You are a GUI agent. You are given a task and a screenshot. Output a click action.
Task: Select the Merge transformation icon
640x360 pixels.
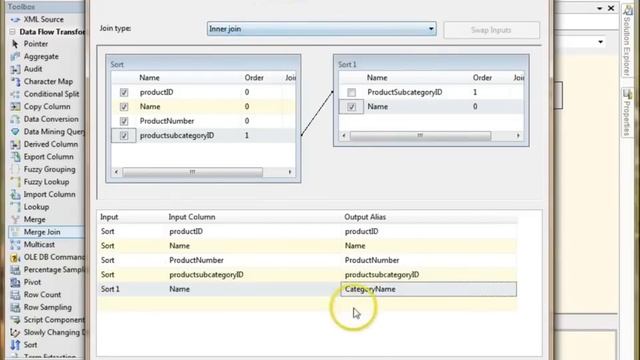pos(15,219)
